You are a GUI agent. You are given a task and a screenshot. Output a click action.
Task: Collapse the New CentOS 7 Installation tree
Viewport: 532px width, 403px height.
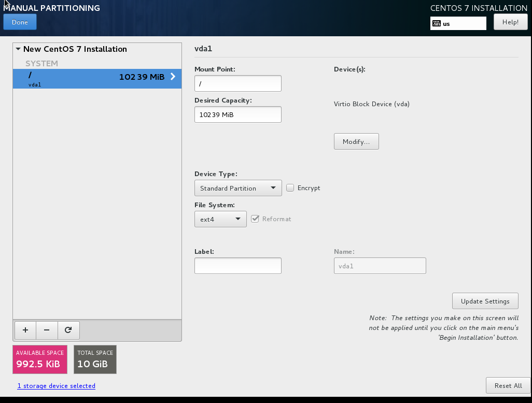point(18,49)
